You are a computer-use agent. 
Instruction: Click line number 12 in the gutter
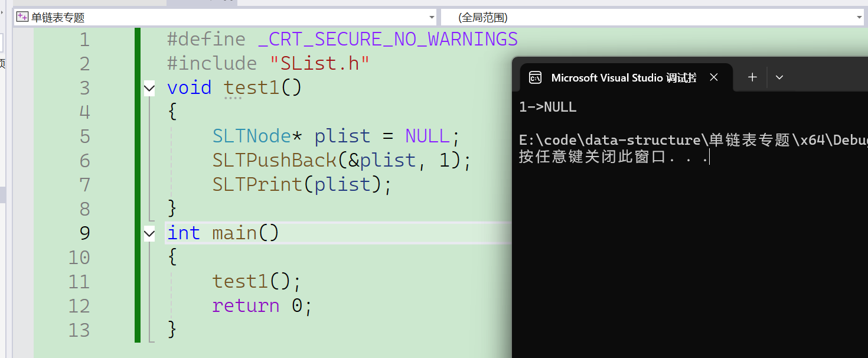pyautogui.click(x=79, y=306)
